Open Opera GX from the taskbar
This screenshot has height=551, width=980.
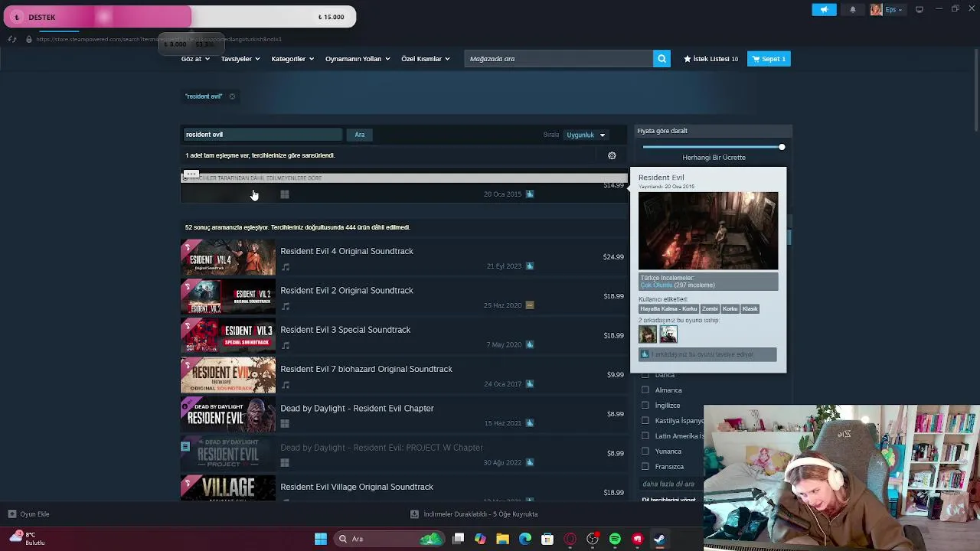coord(570,539)
